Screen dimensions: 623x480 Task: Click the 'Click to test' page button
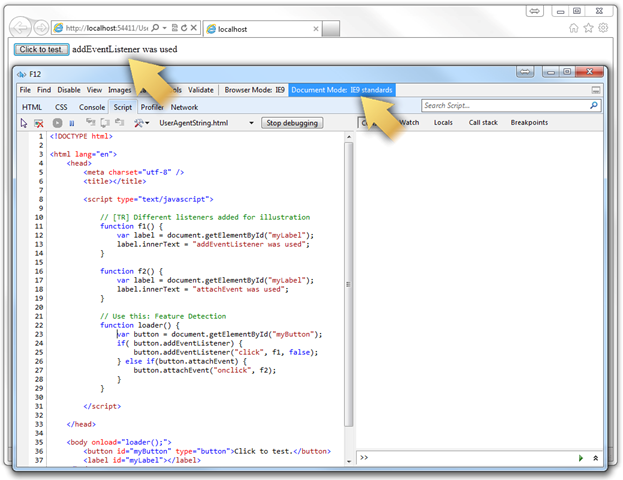point(41,49)
